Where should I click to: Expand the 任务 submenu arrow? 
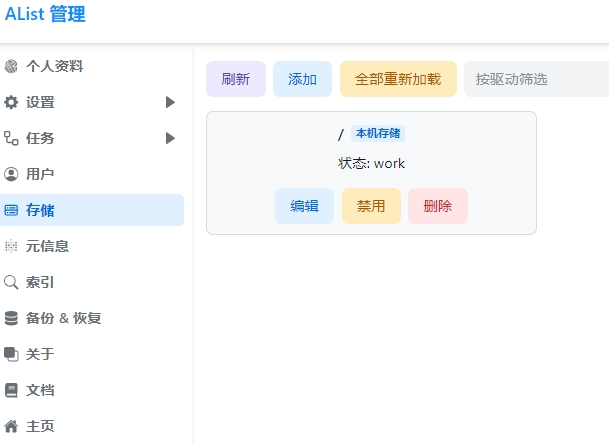[x=170, y=138]
